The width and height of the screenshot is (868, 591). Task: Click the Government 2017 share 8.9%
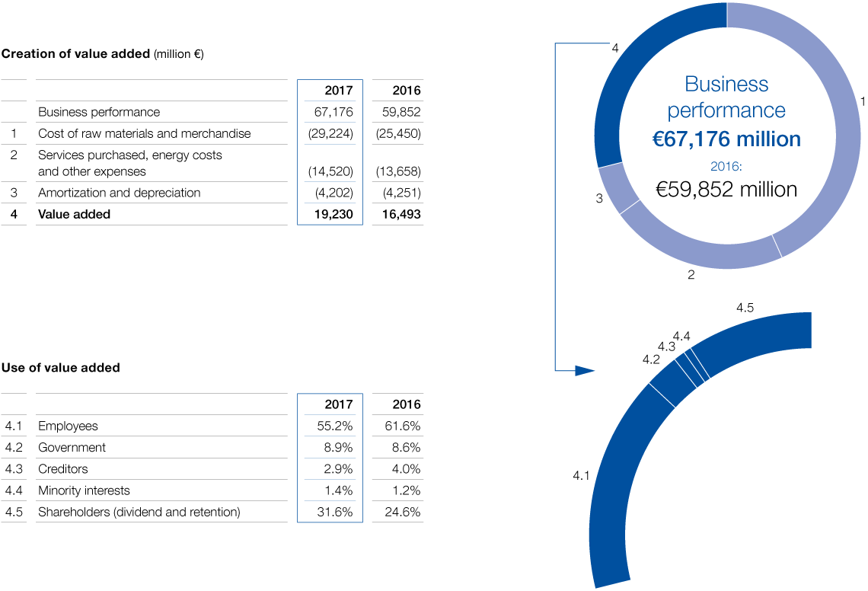coord(338,448)
